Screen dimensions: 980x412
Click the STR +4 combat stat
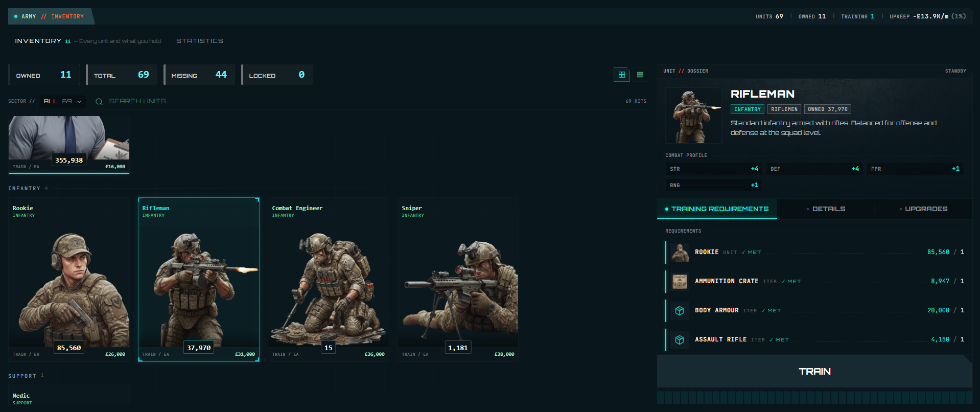click(x=714, y=169)
